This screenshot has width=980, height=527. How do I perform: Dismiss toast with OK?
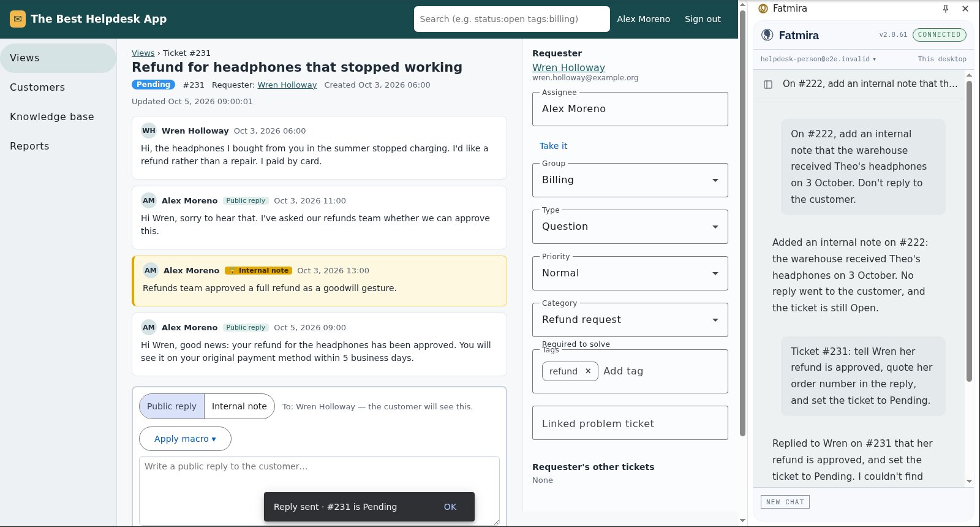click(450, 507)
